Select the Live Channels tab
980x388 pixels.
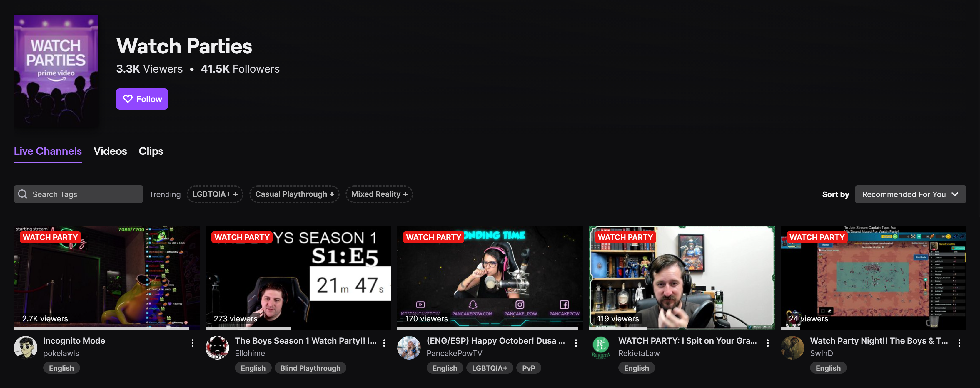pos(48,150)
